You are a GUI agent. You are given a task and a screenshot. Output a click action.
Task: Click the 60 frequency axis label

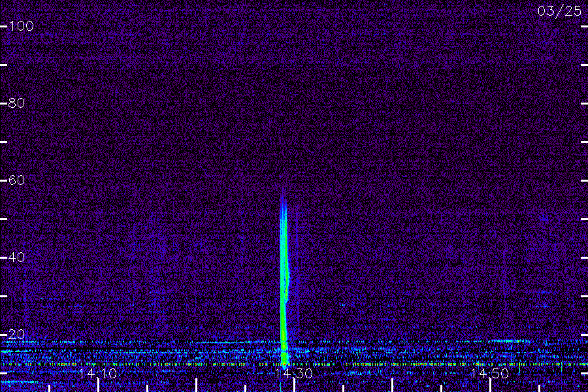pos(16,180)
